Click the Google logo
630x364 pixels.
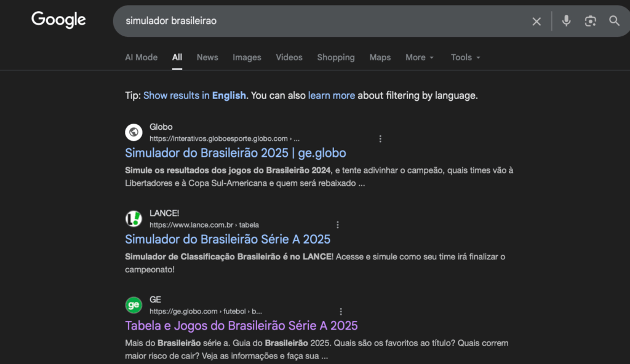(x=58, y=20)
